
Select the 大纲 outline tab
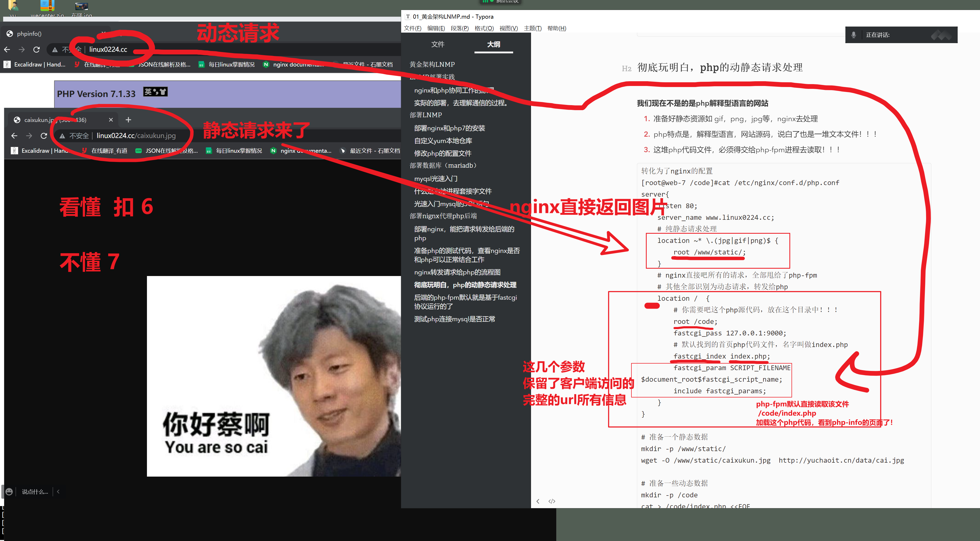coord(493,44)
